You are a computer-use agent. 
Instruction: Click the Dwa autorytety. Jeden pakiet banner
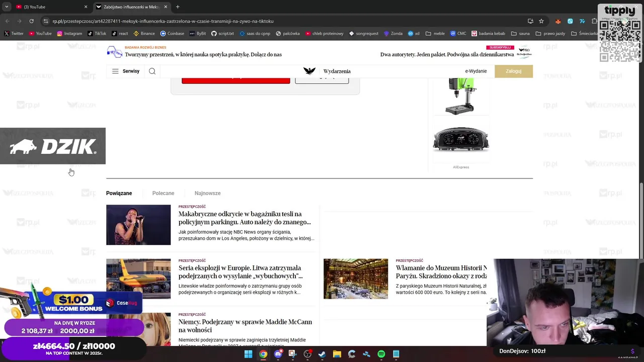[x=447, y=54]
